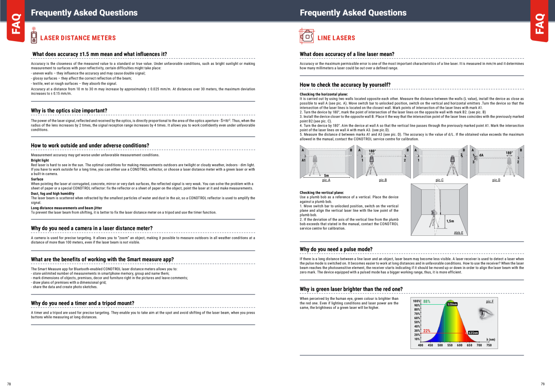Click the laser distance meter icon
Screen dimensions: 555x392
(34, 35)
